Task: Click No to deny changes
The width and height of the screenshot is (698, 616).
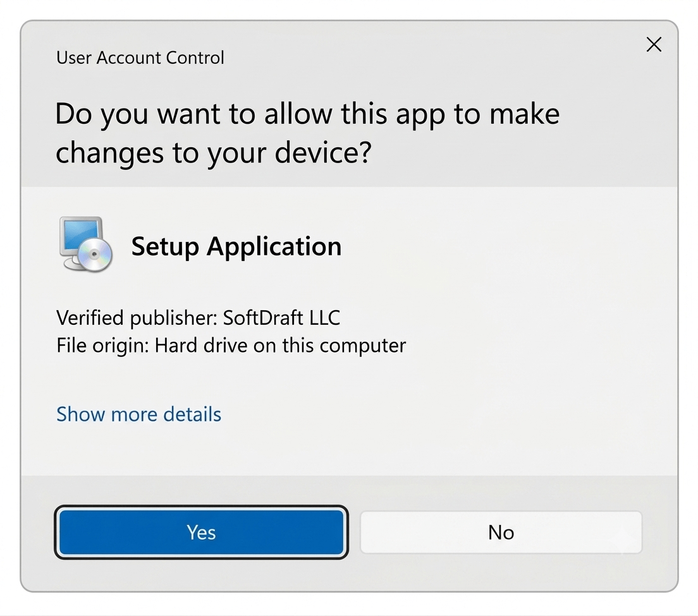Action: click(501, 532)
